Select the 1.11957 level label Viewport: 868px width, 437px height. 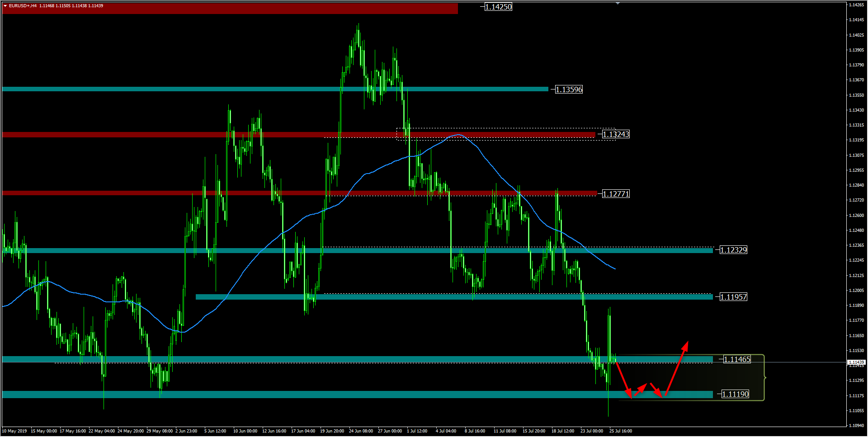733,297
